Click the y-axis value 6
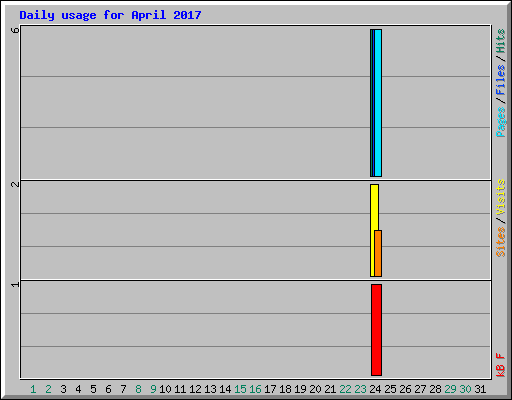This screenshot has width=512, height=400. [x=15, y=30]
